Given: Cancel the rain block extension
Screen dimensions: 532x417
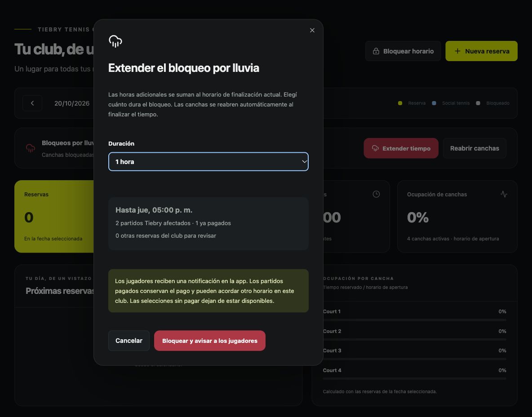Looking at the screenshot, I should (x=129, y=341).
